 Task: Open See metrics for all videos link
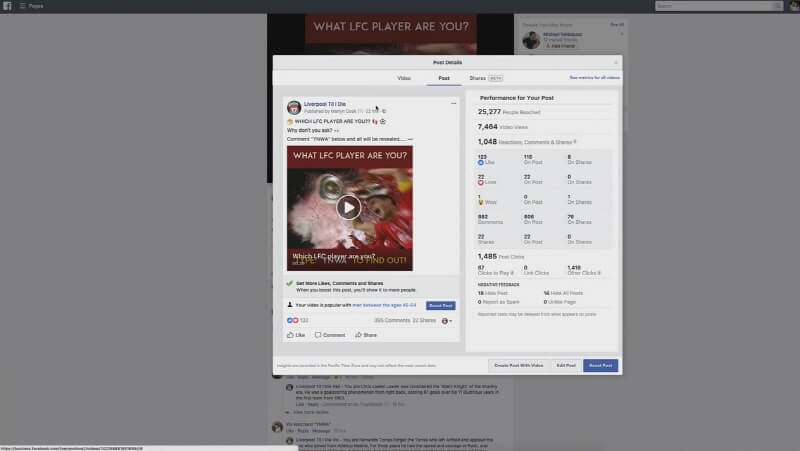(594, 78)
